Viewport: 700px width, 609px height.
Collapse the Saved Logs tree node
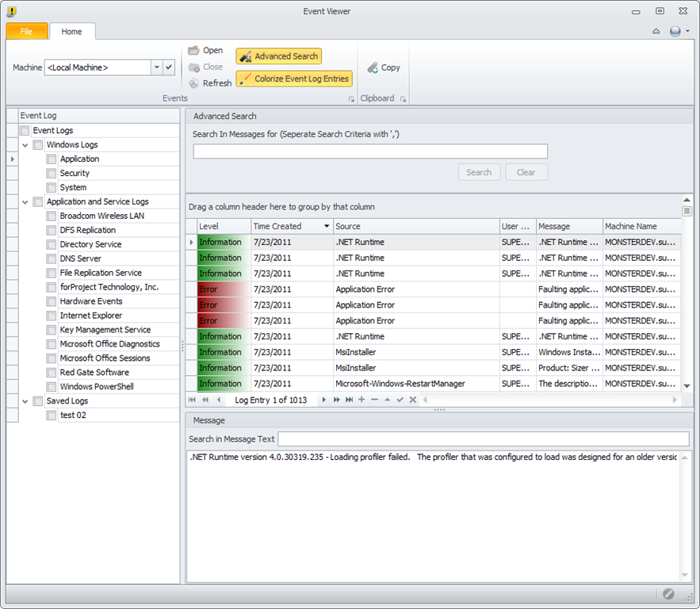(25, 401)
